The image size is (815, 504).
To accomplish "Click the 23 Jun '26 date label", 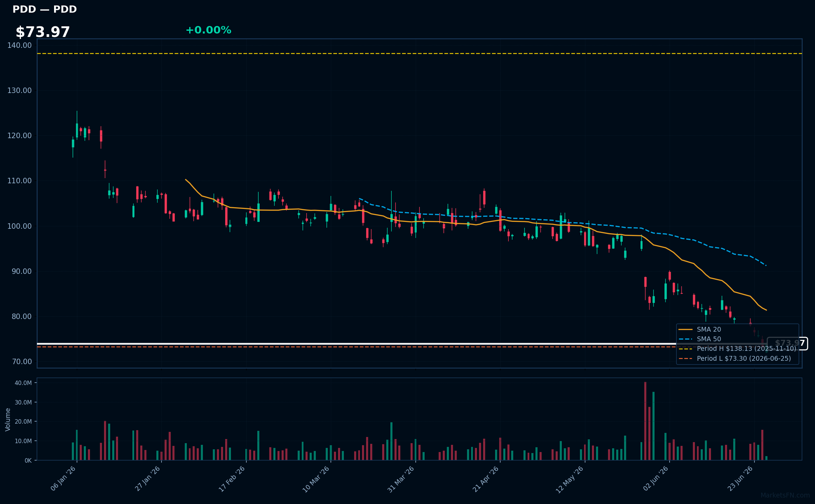I will (x=740, y=478).
